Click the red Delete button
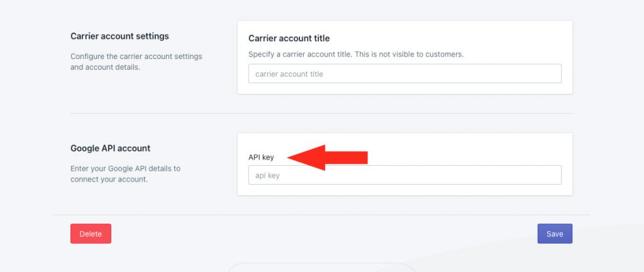644x272 pixels. pyautogui.click(x=91, y=234)
